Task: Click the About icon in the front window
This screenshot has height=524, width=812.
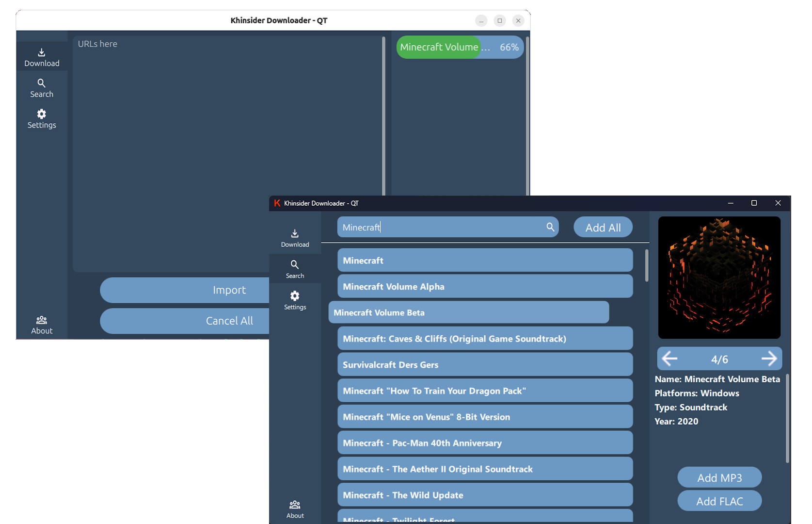Action: [294, 508]
